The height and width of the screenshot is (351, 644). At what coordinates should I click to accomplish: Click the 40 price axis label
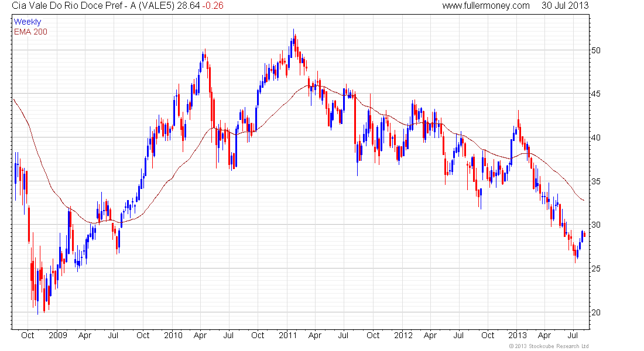click(x=595, y=137)
